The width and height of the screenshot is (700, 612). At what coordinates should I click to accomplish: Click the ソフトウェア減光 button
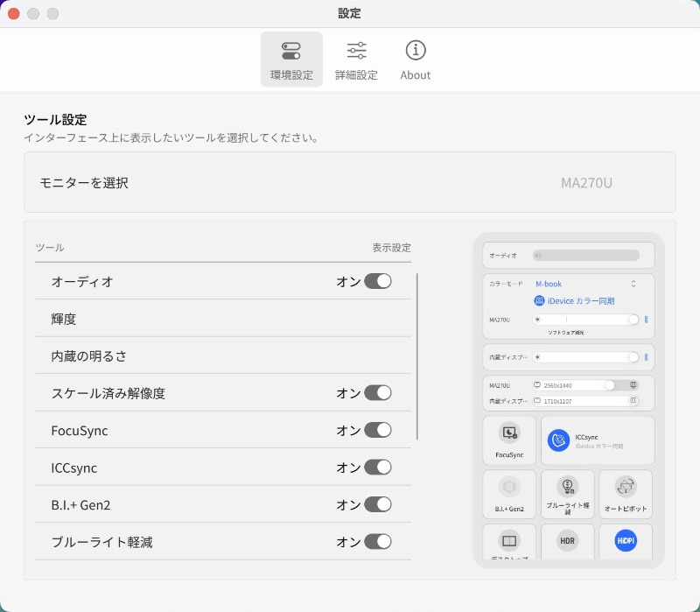click(x=566, y=332)
